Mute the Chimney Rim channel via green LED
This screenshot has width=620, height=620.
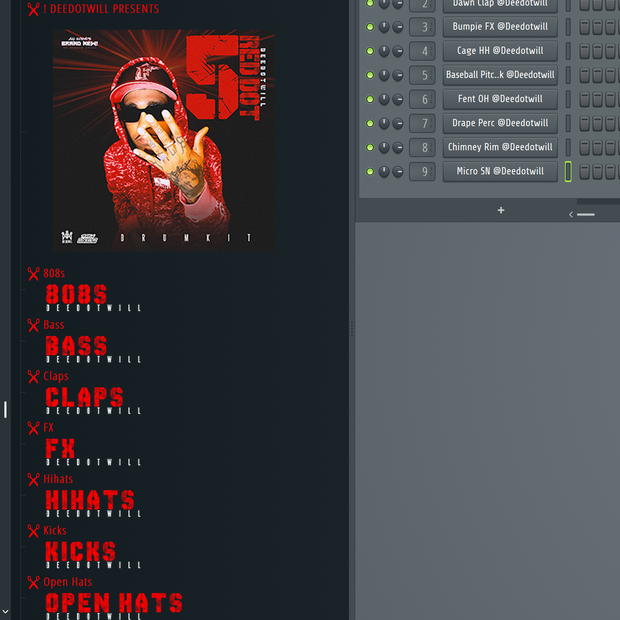click(370, 147)
